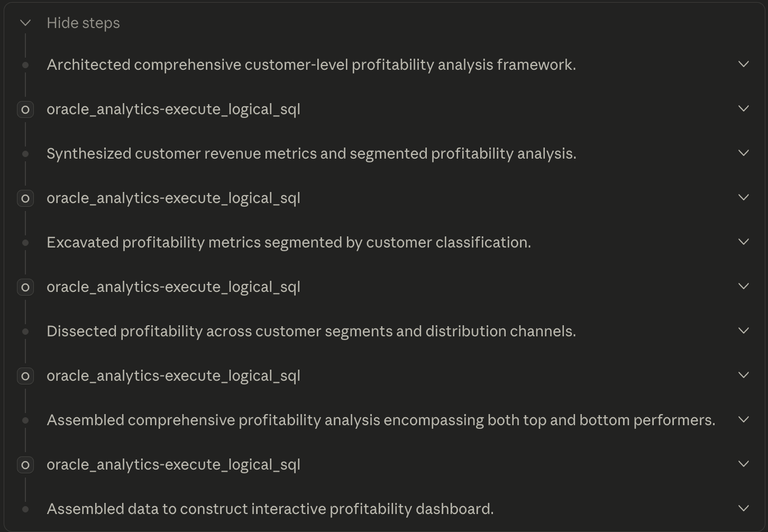Collapse the steps list via Hide steps chevron
Screen dimensions: 768x532
[x=25, y=23]
